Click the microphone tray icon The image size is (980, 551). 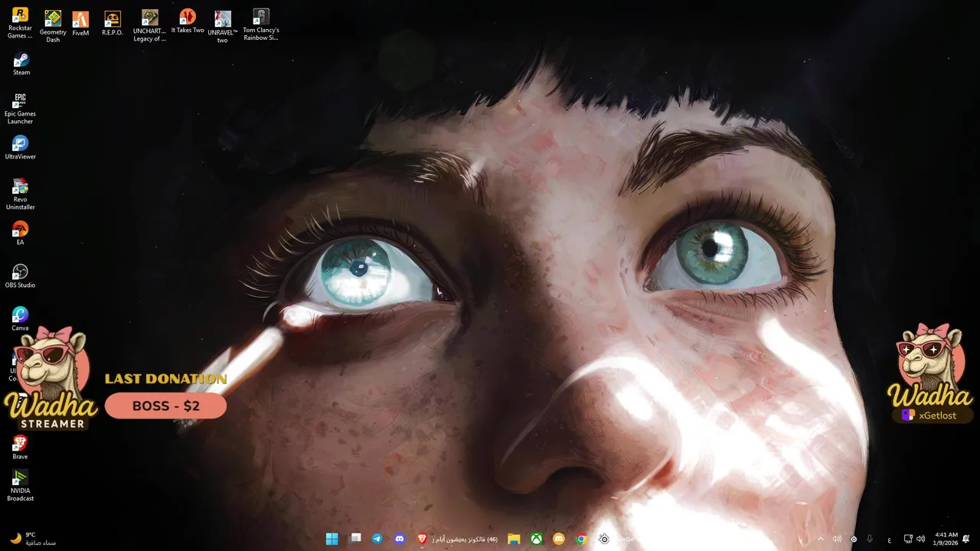point(870,539)
